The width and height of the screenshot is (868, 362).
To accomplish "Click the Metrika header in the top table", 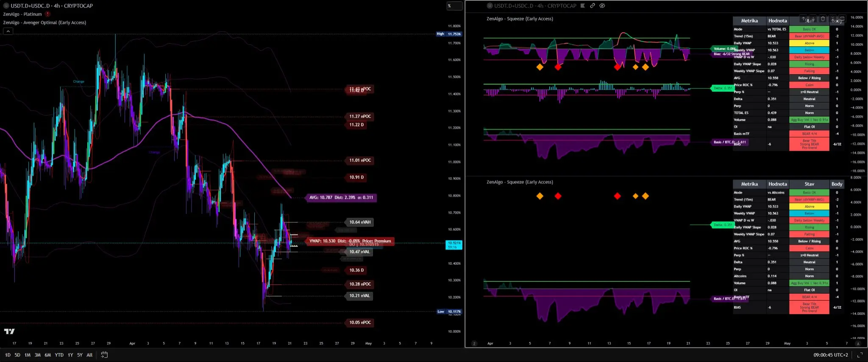I will point(749,21).
